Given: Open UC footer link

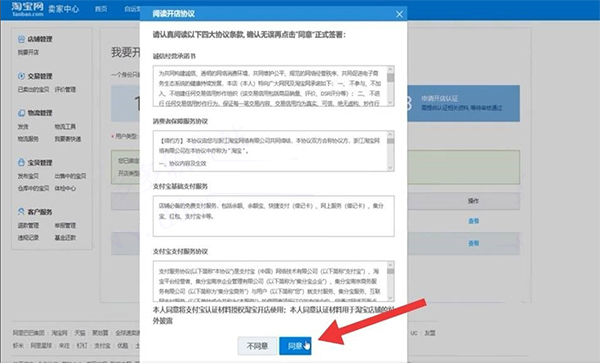Looking at the screenshot, I should click(414, 333).
